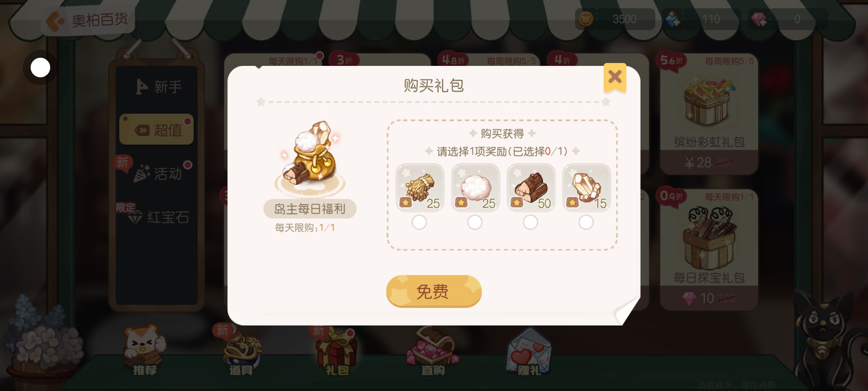Open the 超值 sidebar tab

tap(157, 130)
